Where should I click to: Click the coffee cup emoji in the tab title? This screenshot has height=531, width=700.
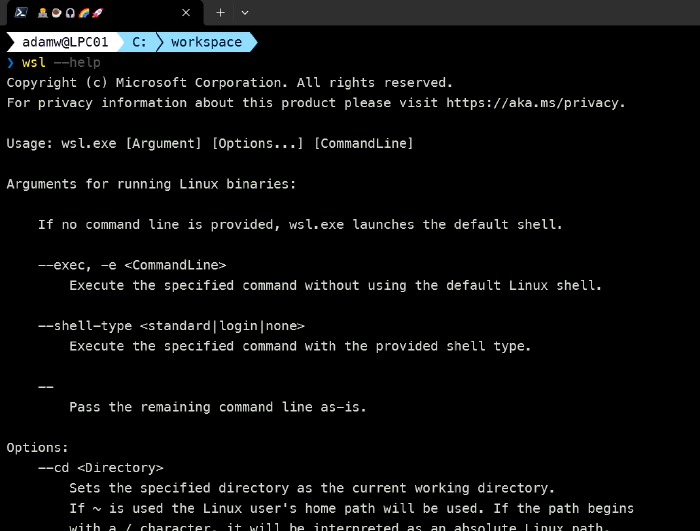(56, 13)
